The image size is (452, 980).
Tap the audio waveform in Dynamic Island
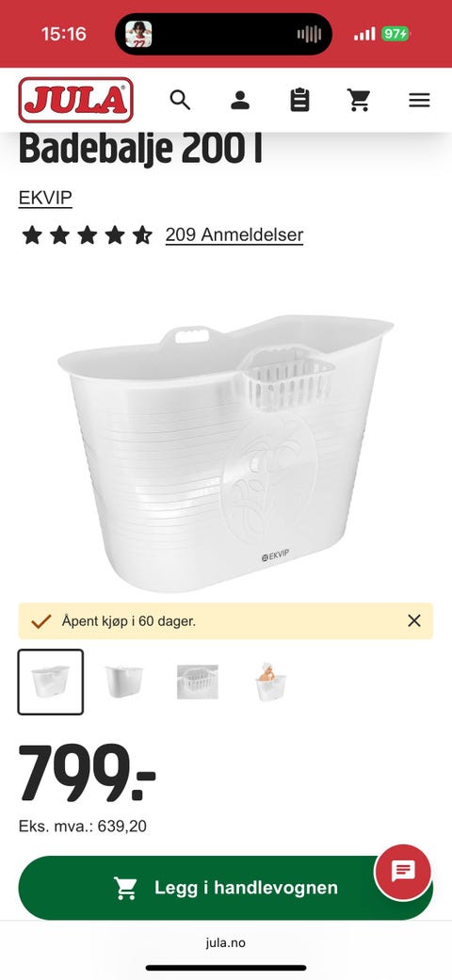(309, 35)
